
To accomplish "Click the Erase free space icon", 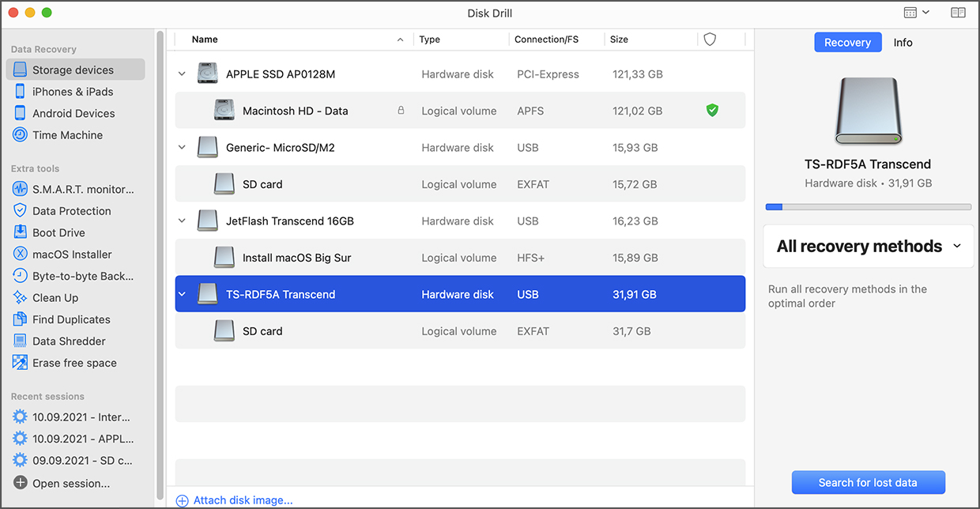I will pos(20,363).
